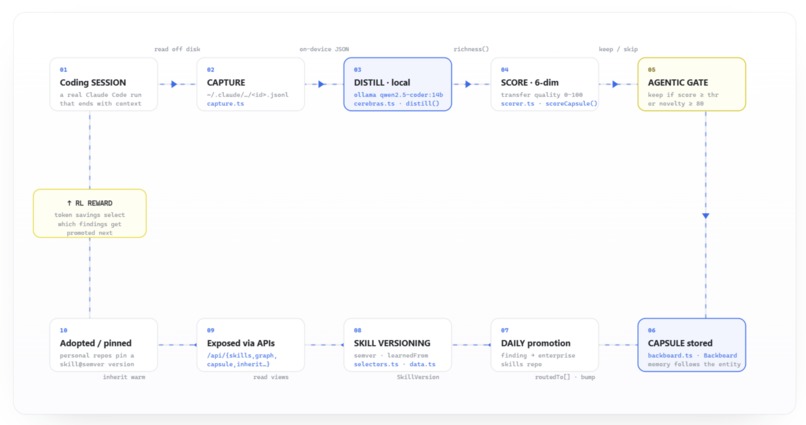The image size is (806, 425).
Task: Click the 'AGENTIC GATE' node title
Action: [677, 83]
